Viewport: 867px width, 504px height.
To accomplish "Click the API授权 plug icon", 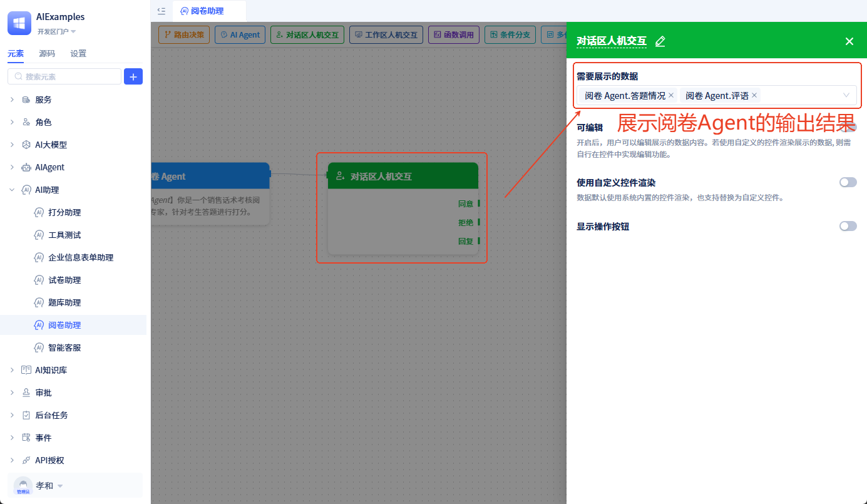I will pyautogui.click(x=26, y=460).
